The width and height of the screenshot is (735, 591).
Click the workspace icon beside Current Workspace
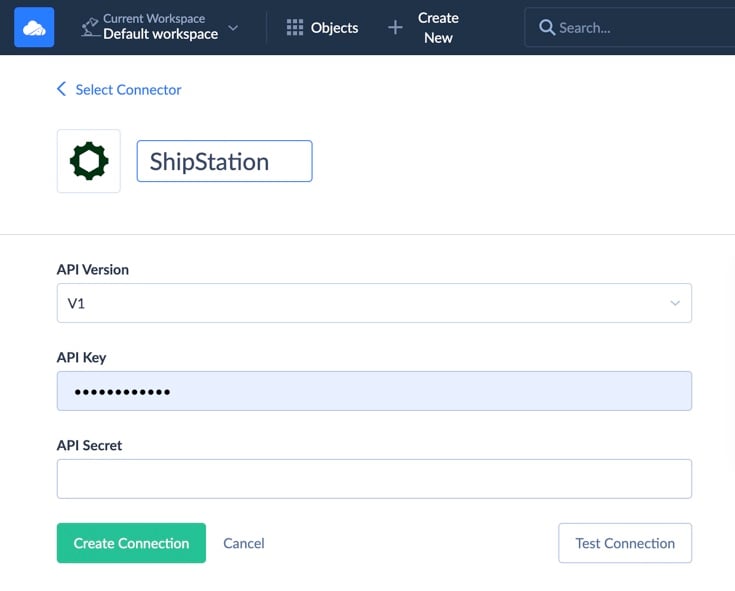pos(89,27)
